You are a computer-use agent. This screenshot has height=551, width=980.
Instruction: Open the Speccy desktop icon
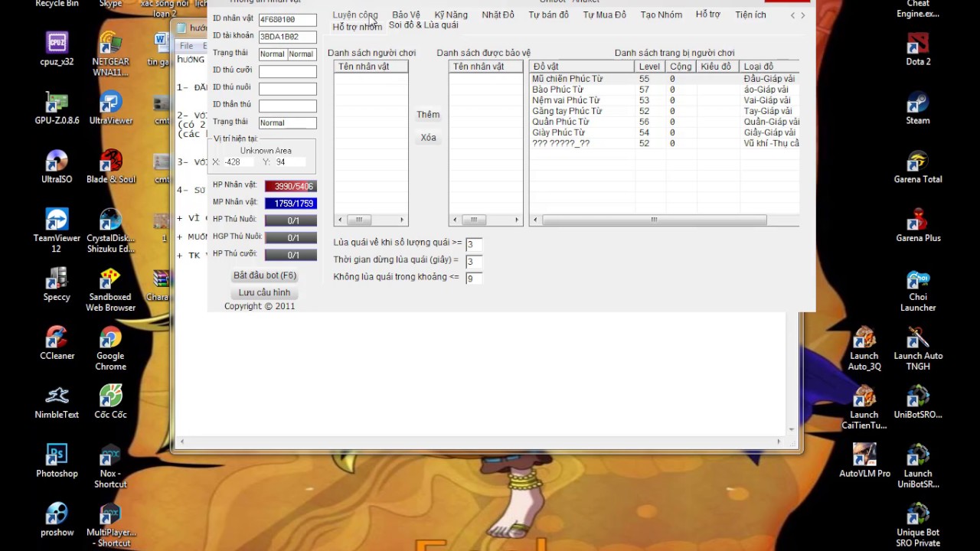57,284
